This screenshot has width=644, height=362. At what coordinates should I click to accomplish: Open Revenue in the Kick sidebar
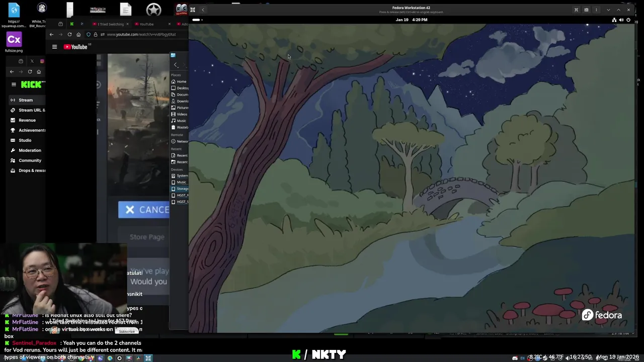click(x=27, y=120)
